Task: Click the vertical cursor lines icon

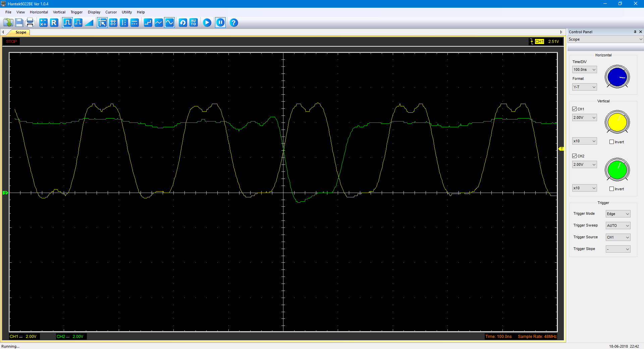Action: [124, 23]
